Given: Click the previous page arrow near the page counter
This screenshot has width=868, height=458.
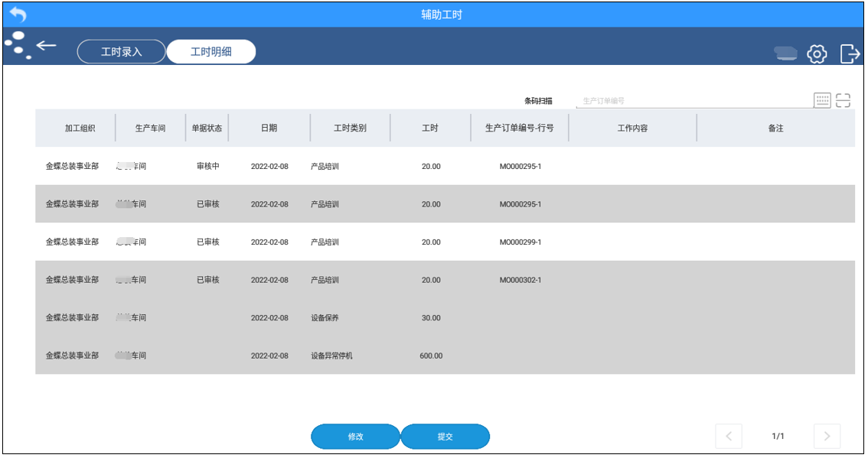Looking at the screenshot, I should click(x=728, y=437).
